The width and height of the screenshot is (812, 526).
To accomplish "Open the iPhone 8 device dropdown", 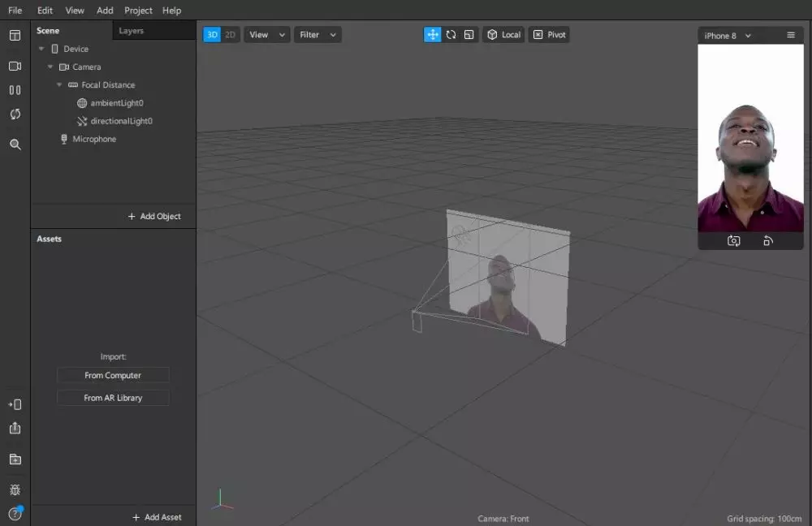I will click(x=728, y=36).
